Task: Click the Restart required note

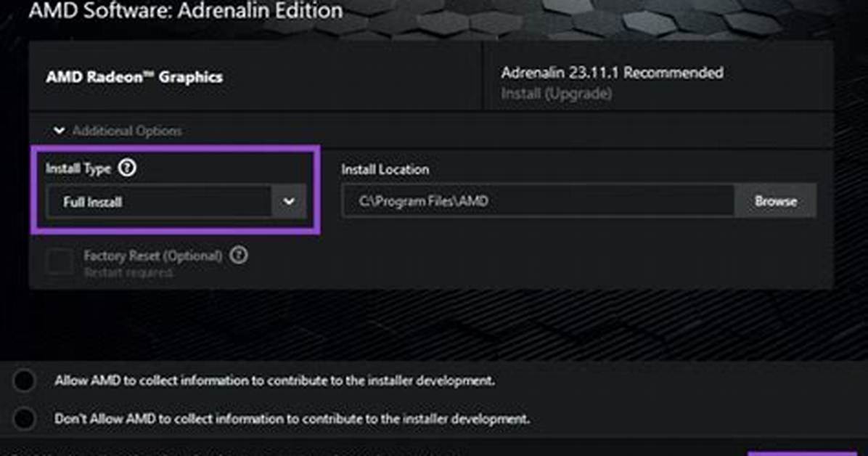Action: click(128, 272)
